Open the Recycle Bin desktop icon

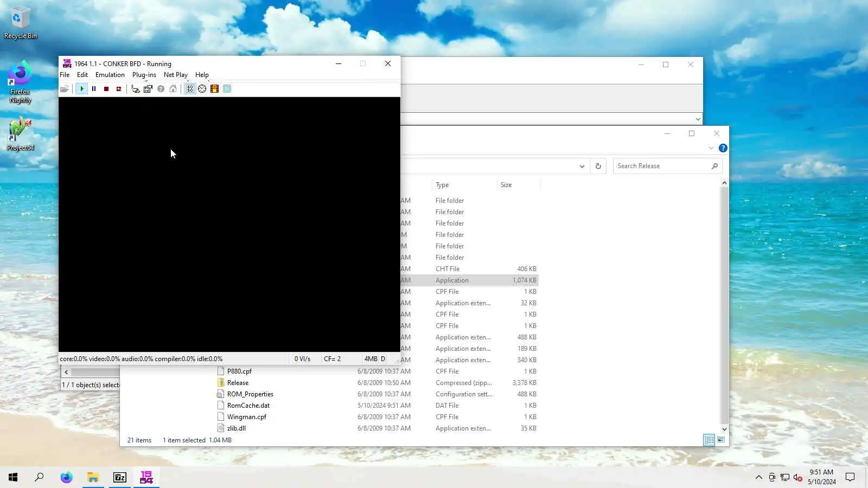[x=20, y=23]
